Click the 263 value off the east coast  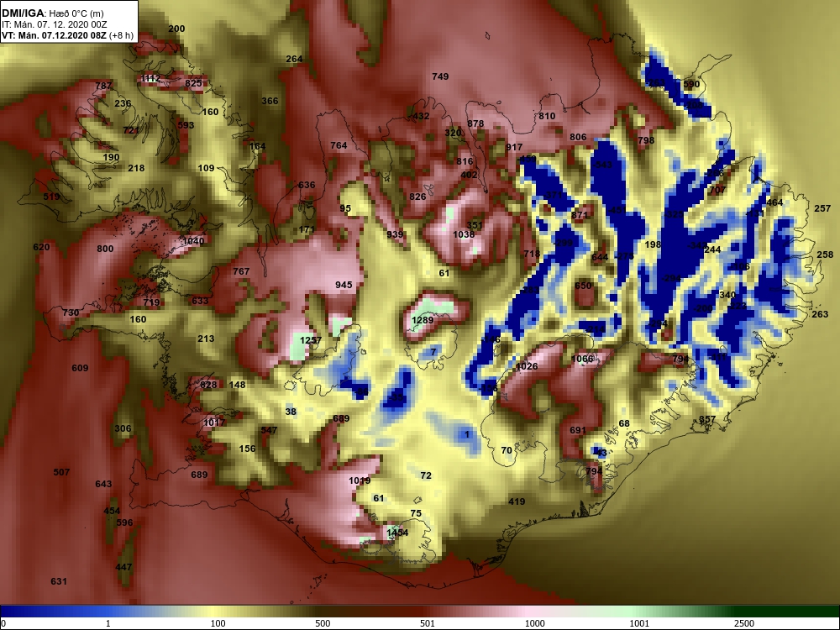coord(820,314)
